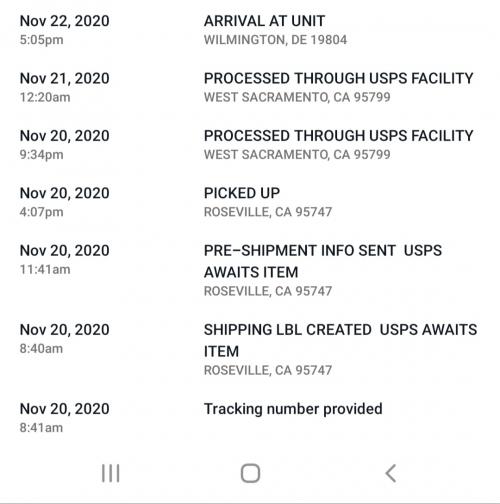Tap the Android back arrow icon

[391, 473]
